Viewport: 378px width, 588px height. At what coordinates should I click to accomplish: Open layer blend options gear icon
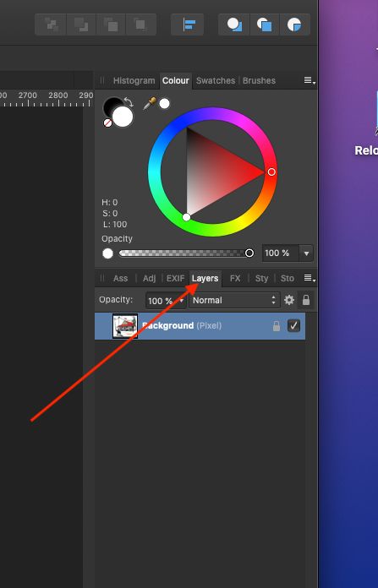pos(289,300)
